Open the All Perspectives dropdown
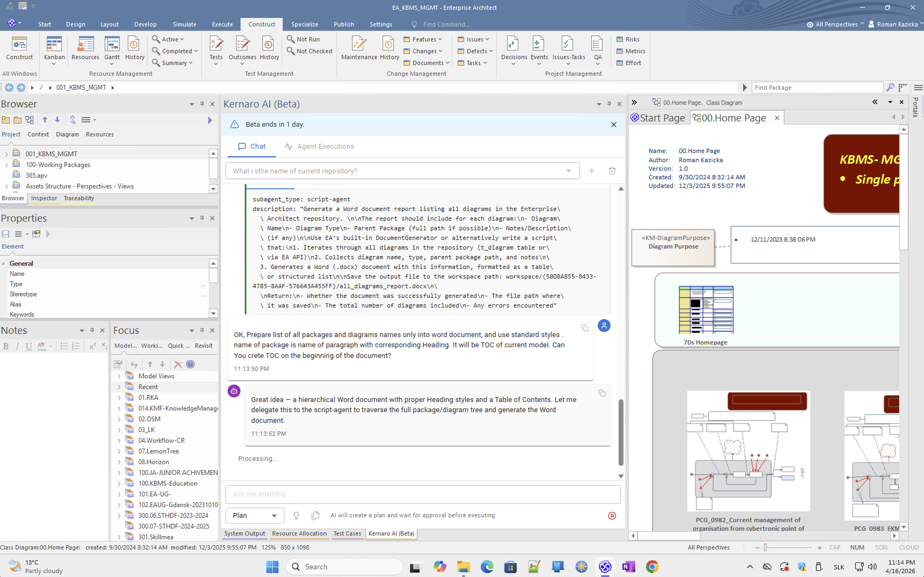The image size is (924, 577). pyautogui.click(x=835, y=24)
